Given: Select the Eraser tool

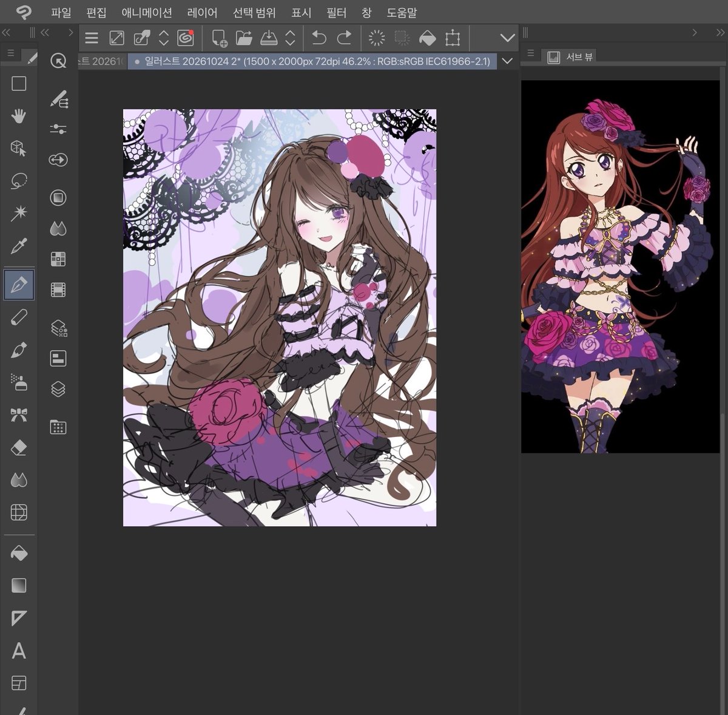Looking at the screenshot, I should pos(19,448).
